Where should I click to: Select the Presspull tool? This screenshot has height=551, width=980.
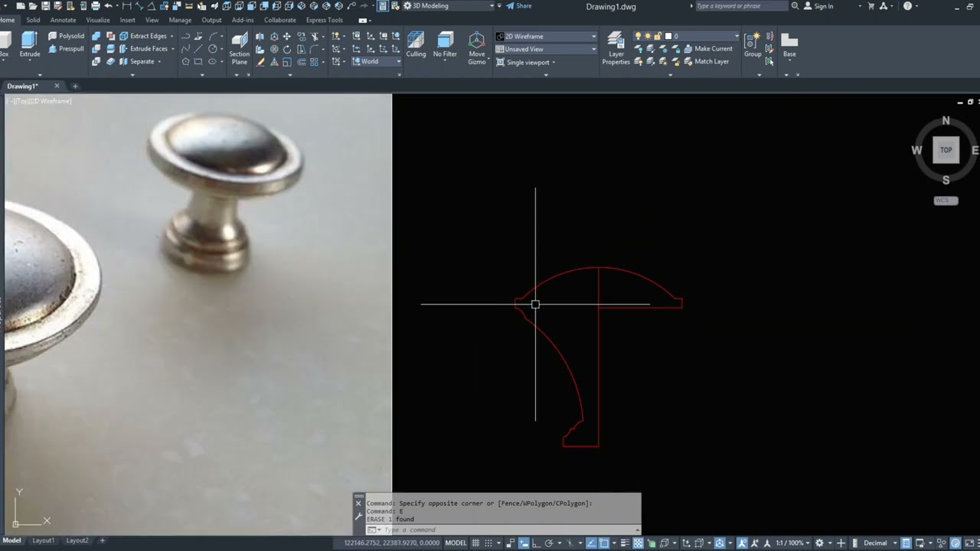(66, 49)
